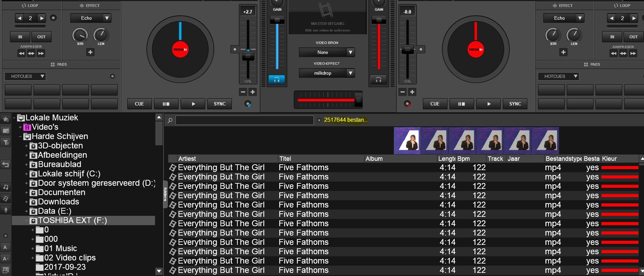The width and height of the screenshot is (644, 276).
Task: Move left deck loop backward under Aanpassen
Action: (x=21, y=53)
